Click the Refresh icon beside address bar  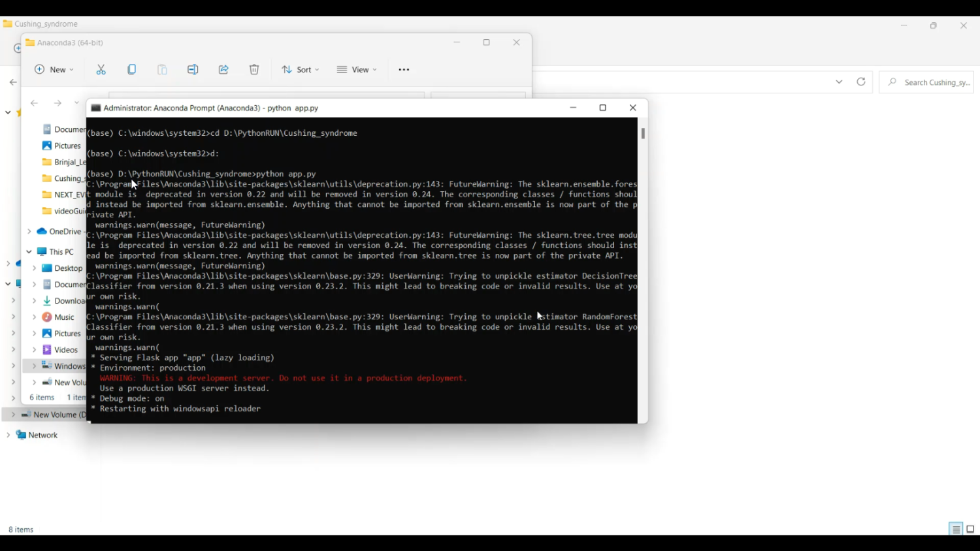[861, 82]
